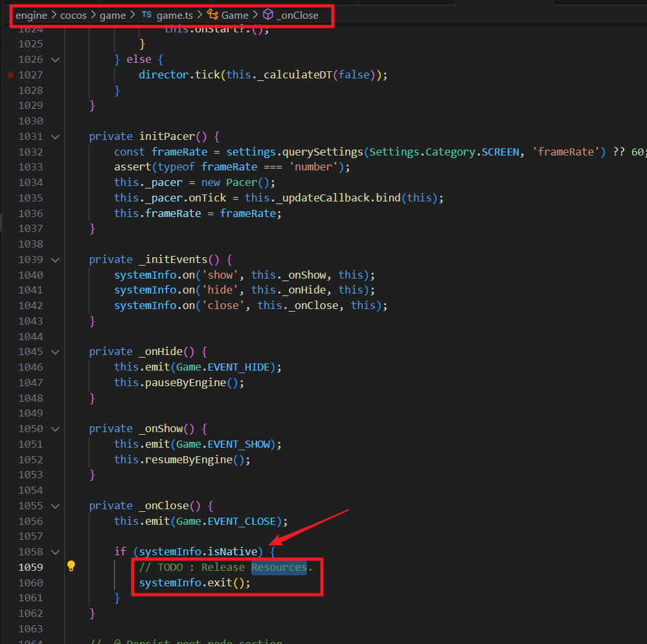Click 'assert' on line 1033
The width and height of the screenshot is (647, 644).
click(x=133, y=167)
